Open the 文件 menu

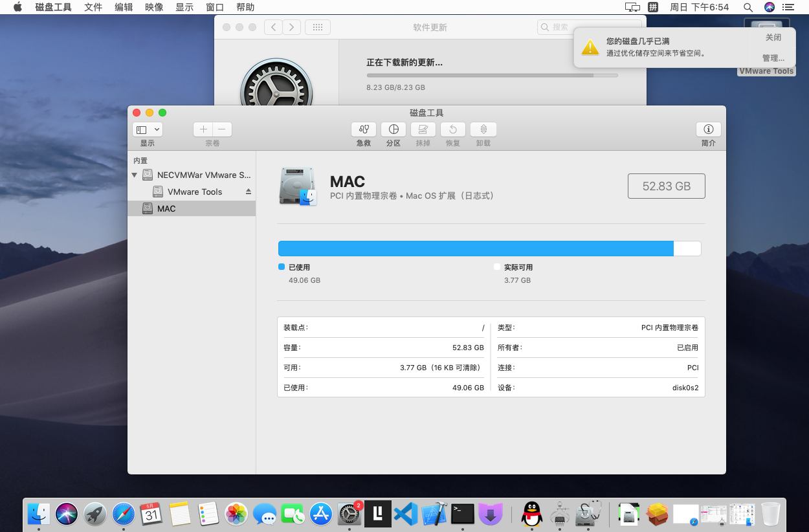click(93, 7)
